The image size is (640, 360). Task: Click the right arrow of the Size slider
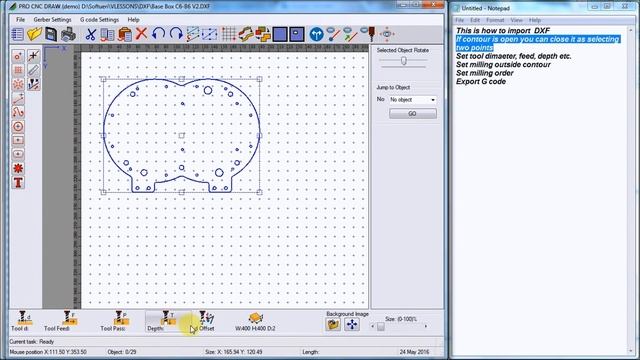[426, 326]
